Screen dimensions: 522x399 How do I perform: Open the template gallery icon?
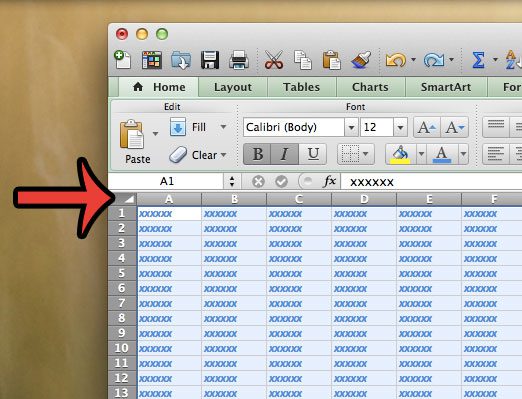coord(152,60)
